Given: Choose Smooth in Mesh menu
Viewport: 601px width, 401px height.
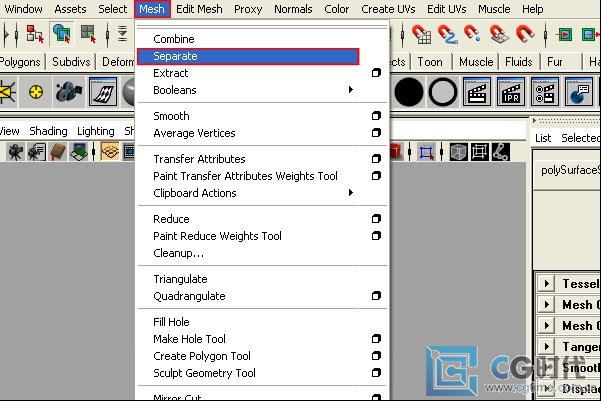Looking at the screenshot, I should click(x=171, y=116).
